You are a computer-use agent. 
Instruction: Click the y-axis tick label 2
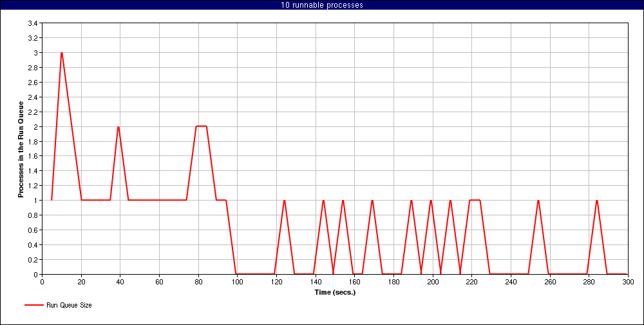coord(36,126)
